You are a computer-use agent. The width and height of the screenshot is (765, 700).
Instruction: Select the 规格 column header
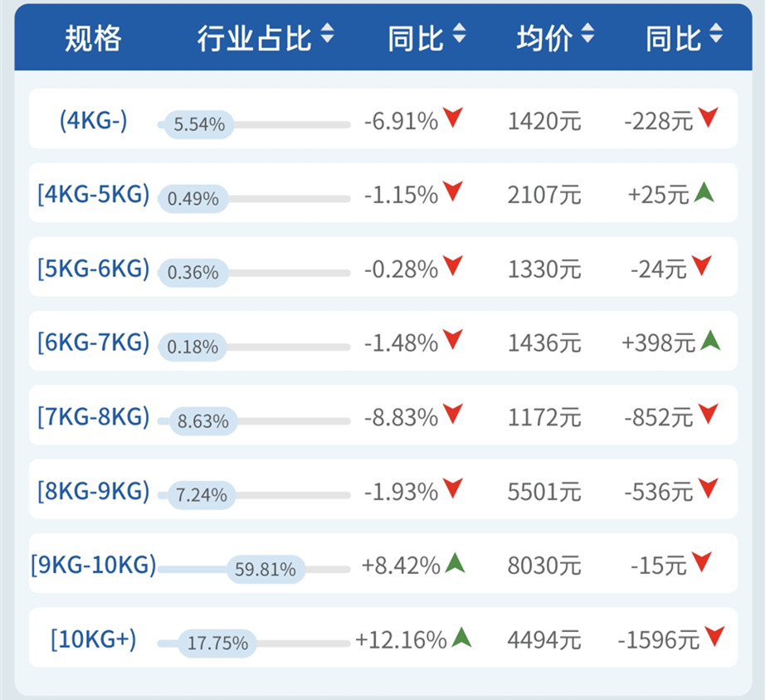tap(93, 37)
